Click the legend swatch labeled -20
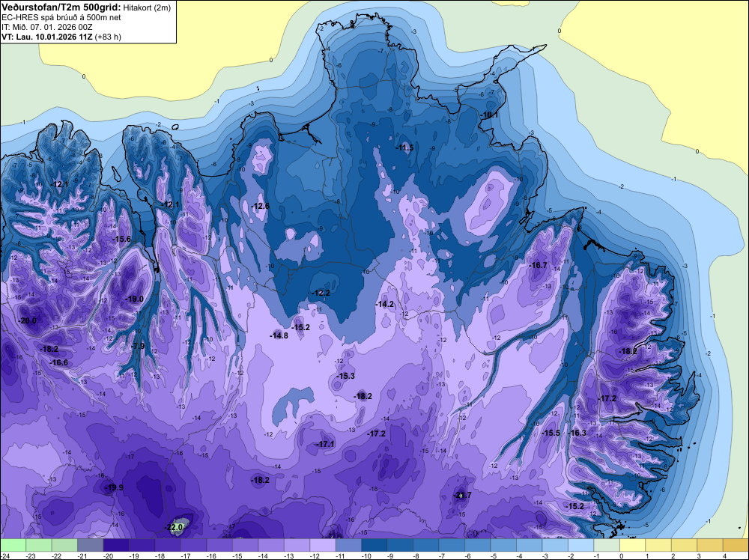The width and height of the screenshot is (749, 560). point(116,545)
